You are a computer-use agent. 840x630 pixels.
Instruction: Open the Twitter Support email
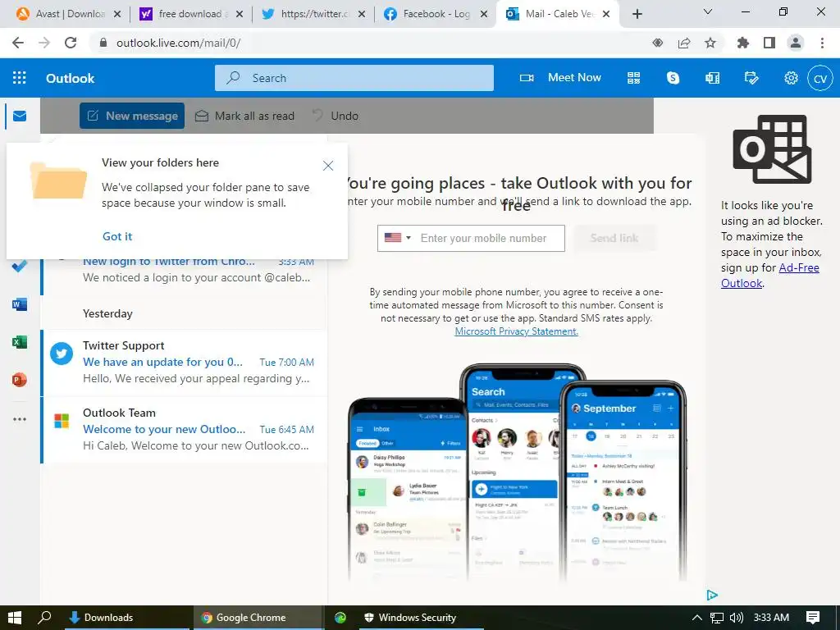point(184,362)
